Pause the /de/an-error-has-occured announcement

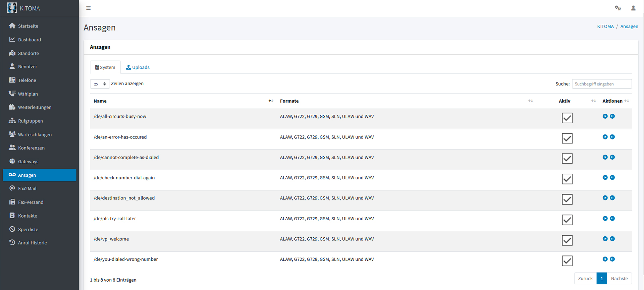[612, 137]
